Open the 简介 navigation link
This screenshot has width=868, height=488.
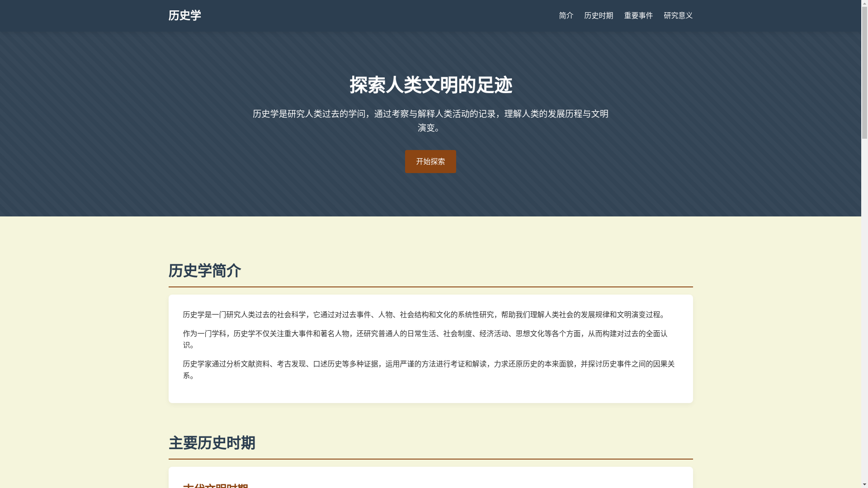(566, 15)
